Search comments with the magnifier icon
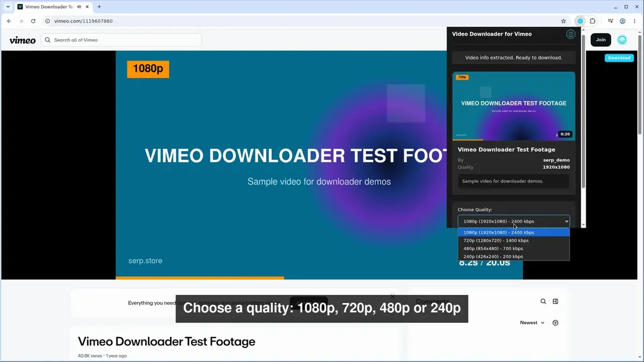This screenshot has width=644, height=362. click(543, 301)
